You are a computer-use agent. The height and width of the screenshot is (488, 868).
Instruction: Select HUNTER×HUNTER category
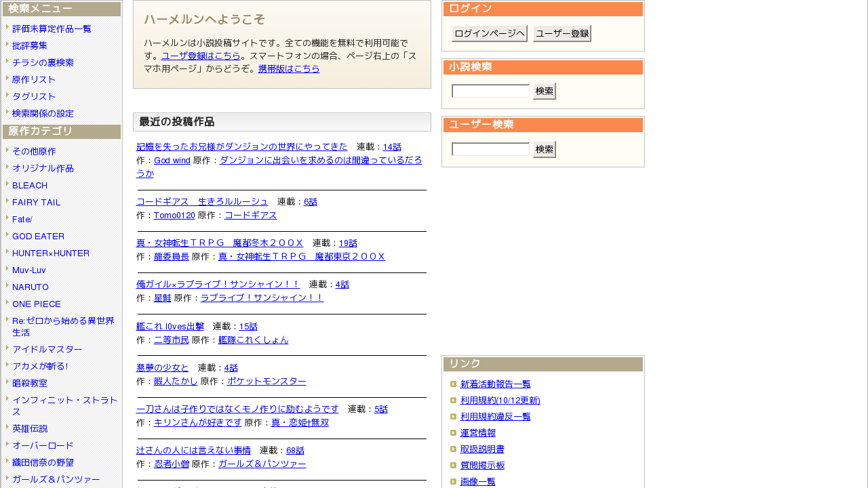pyautogui.click(x=51, y=253)
